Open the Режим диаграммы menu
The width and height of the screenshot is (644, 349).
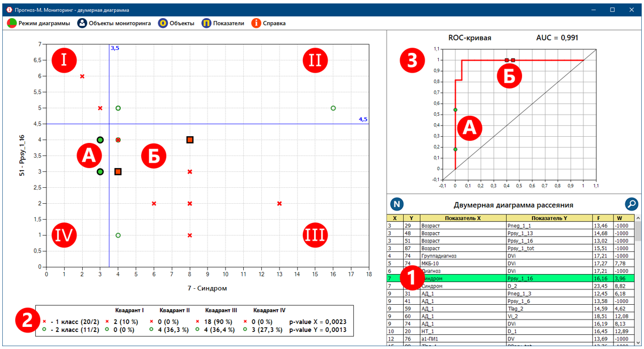tap(39, 23)
